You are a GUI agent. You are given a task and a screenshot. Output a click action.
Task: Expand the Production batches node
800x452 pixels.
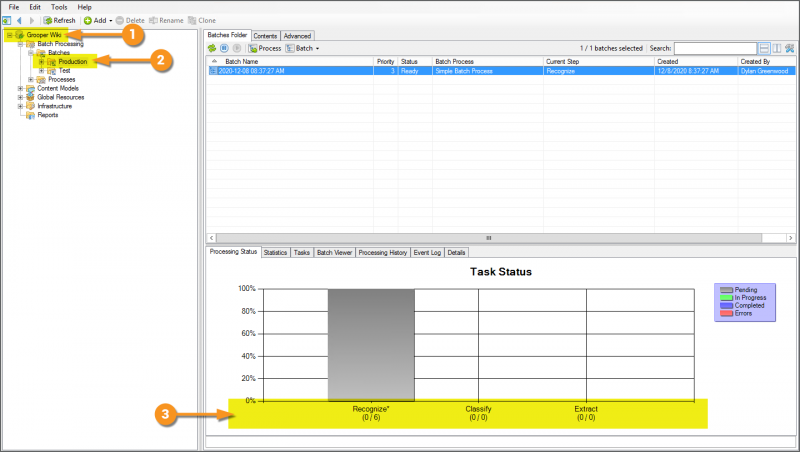42,62
